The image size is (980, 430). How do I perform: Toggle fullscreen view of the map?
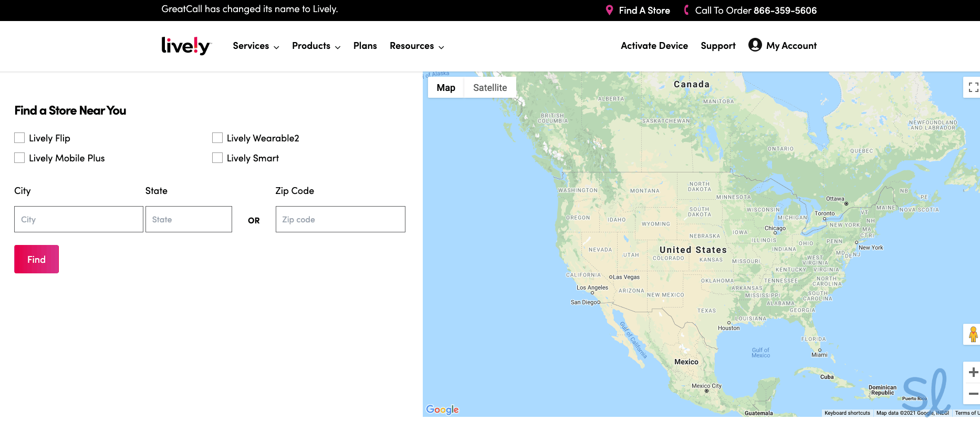pyautogui.click(x=973, y=87)
